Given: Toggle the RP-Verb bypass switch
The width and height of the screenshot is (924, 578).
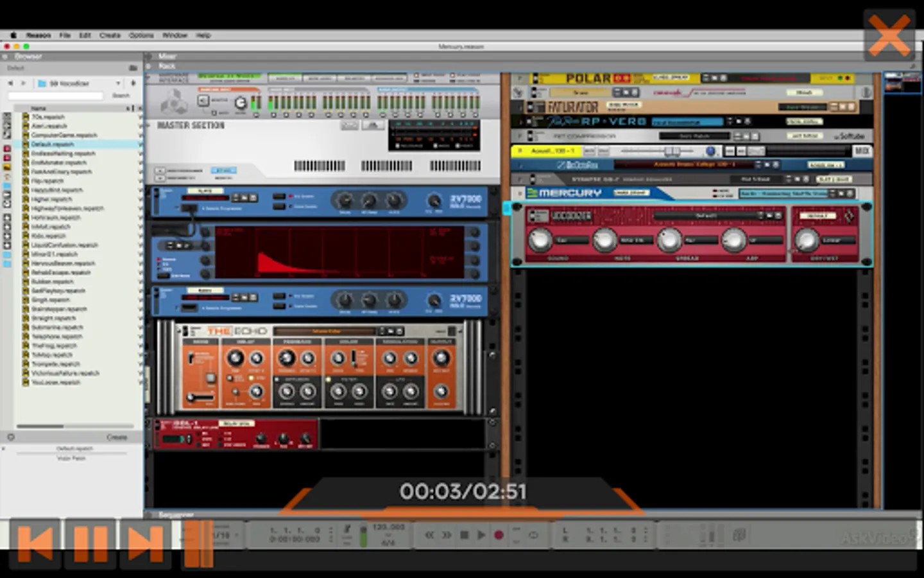Looking at the screenshot, I should click(x=528, y=121).
